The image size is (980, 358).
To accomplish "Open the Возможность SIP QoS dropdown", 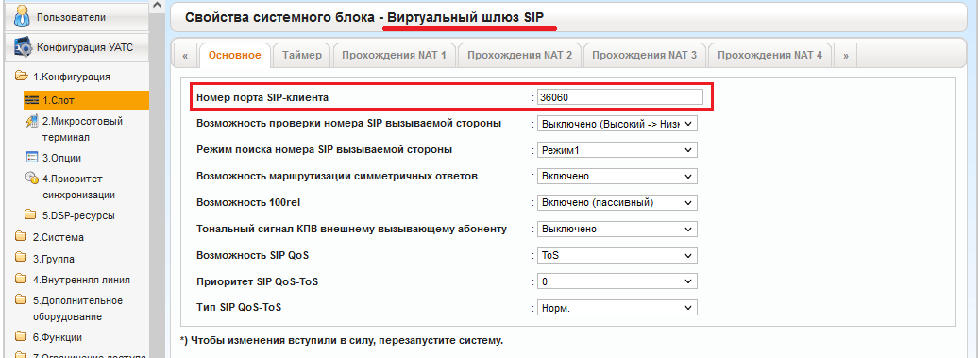I will [617, 256].
